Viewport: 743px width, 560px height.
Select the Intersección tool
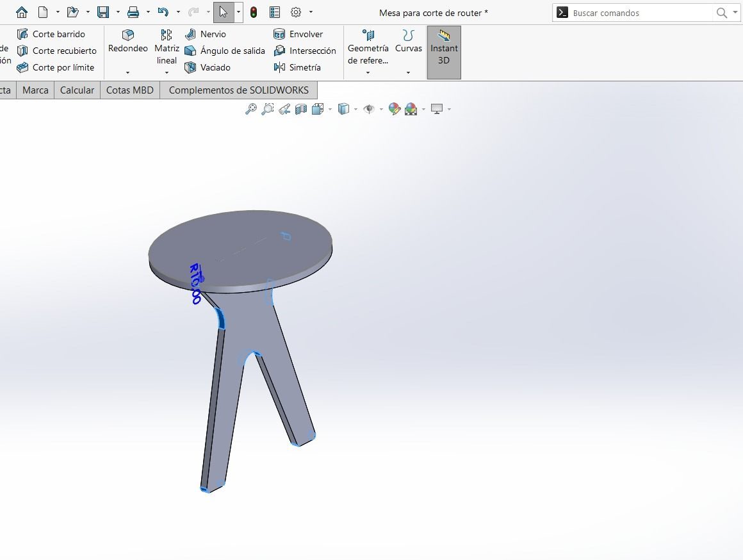[305, 51]
